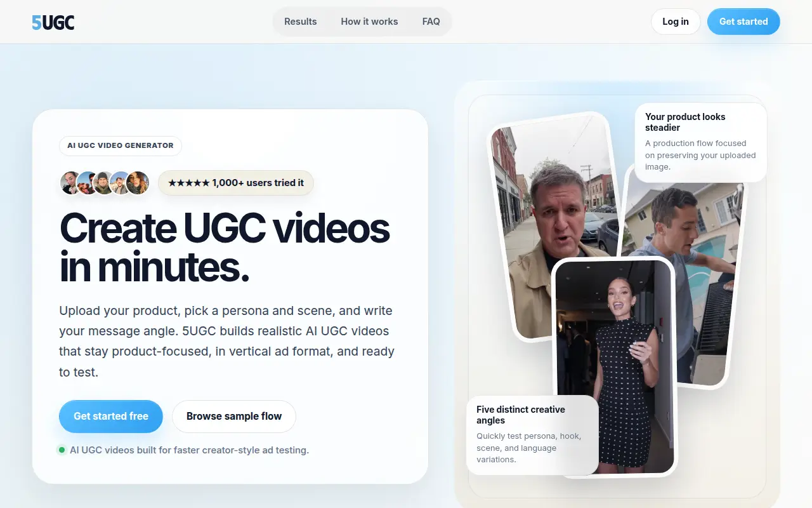Click Get started in header
Screen dimensions: 812x508
743,22
